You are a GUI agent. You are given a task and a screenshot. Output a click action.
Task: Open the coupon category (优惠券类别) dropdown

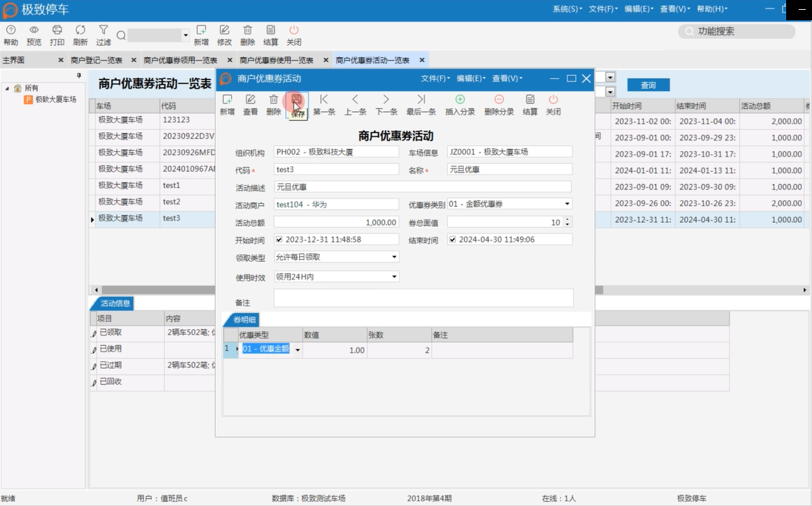pyautogui.click(x=567, y=204)
